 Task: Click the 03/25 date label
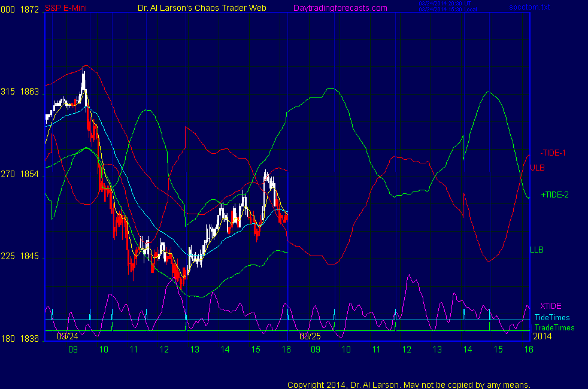click(x=310, y=336)
